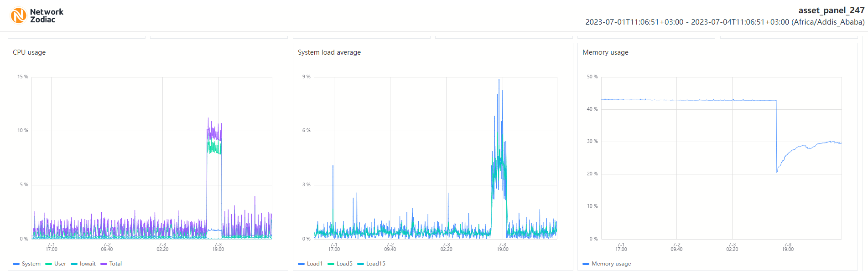This screenshot has height=271, width=868.
Task: Click the 9 % axis label on load chart
Action: [306, 77]
